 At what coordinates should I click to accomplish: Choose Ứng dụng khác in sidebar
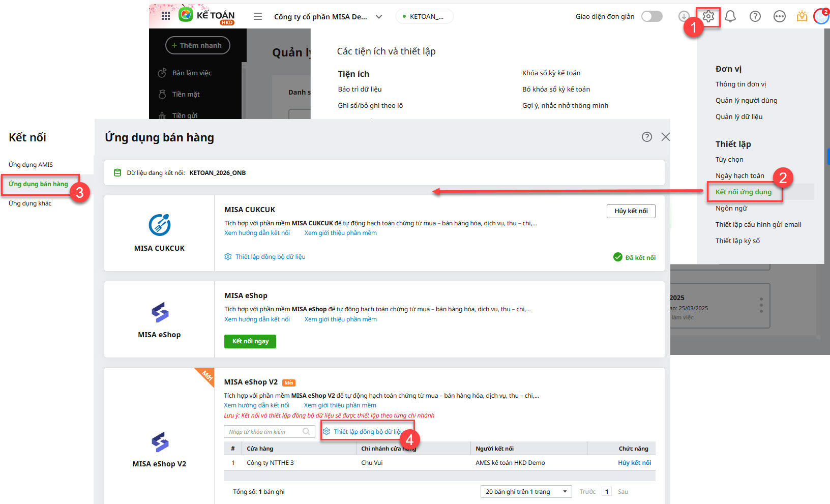30,203
